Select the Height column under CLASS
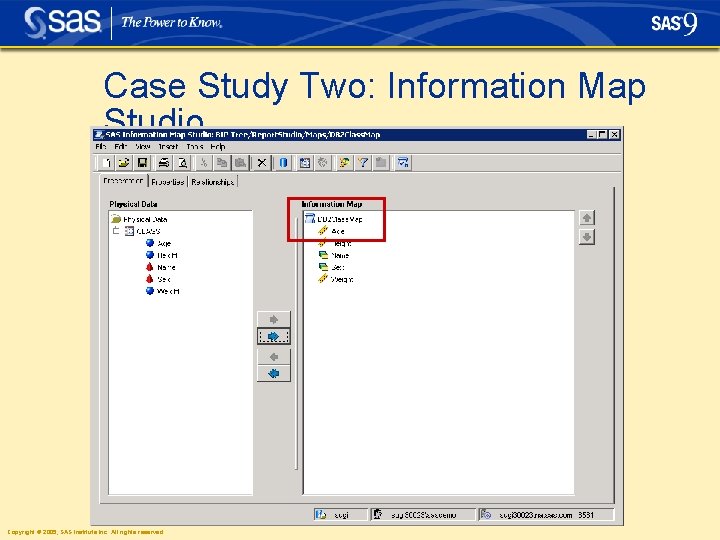 pyautogui.click(x=162, y=255)
